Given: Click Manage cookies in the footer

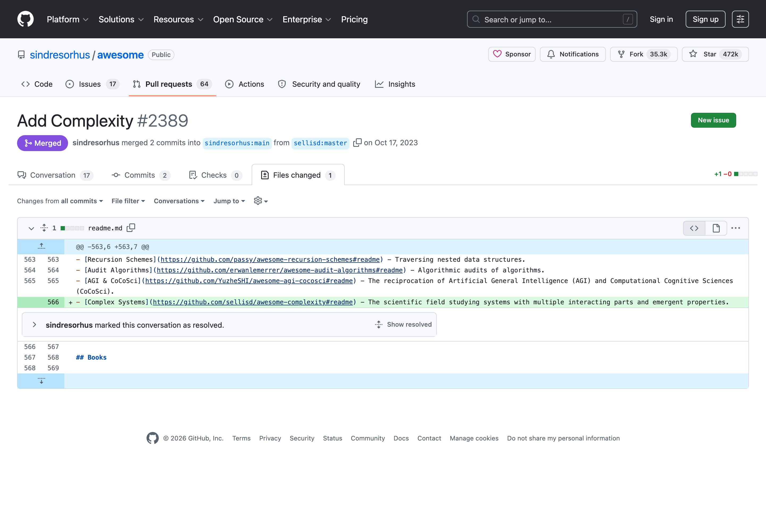Looking at the screenshot, I should click(x=474, y=438).
